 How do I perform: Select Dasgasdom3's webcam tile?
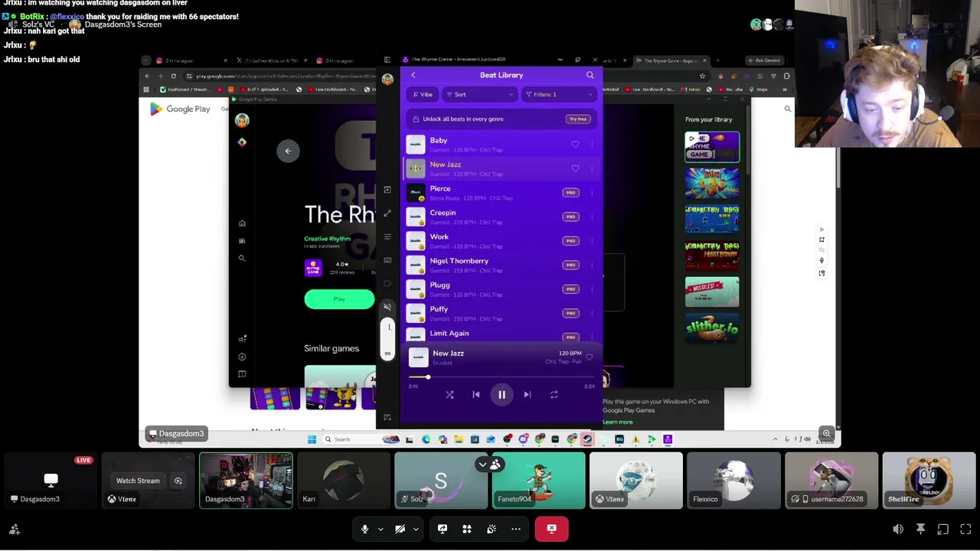246,481
